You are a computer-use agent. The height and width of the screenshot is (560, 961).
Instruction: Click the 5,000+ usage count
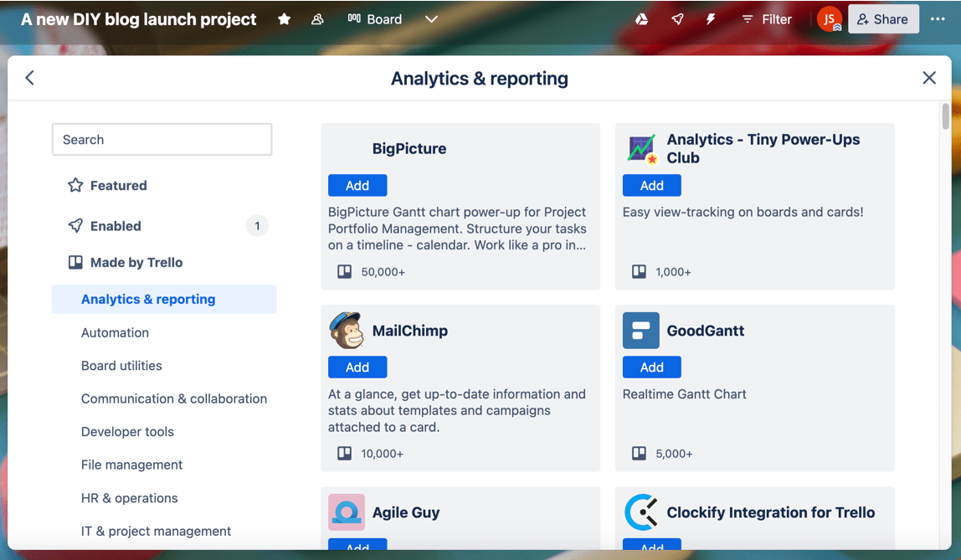[674, 454]
